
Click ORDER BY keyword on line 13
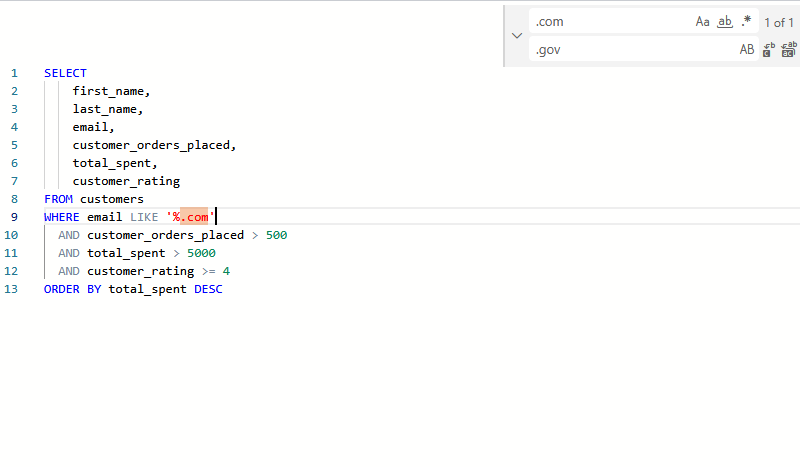pyautogui.click(x=72, y=289)
